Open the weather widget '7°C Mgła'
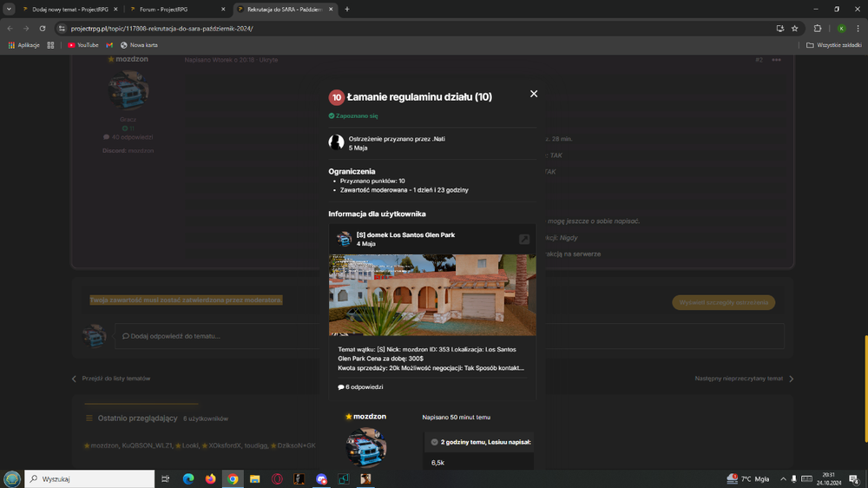 [x=748, y=478]
